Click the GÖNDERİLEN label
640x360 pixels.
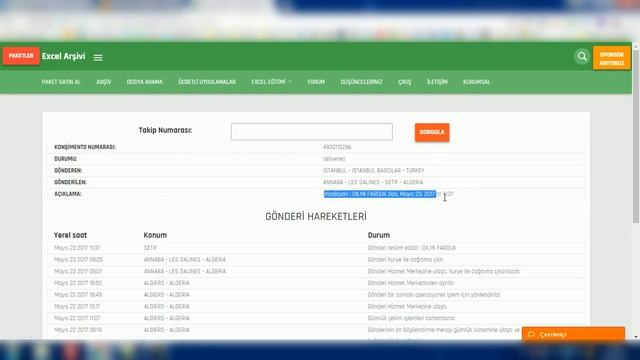click(x=70, y=182)
